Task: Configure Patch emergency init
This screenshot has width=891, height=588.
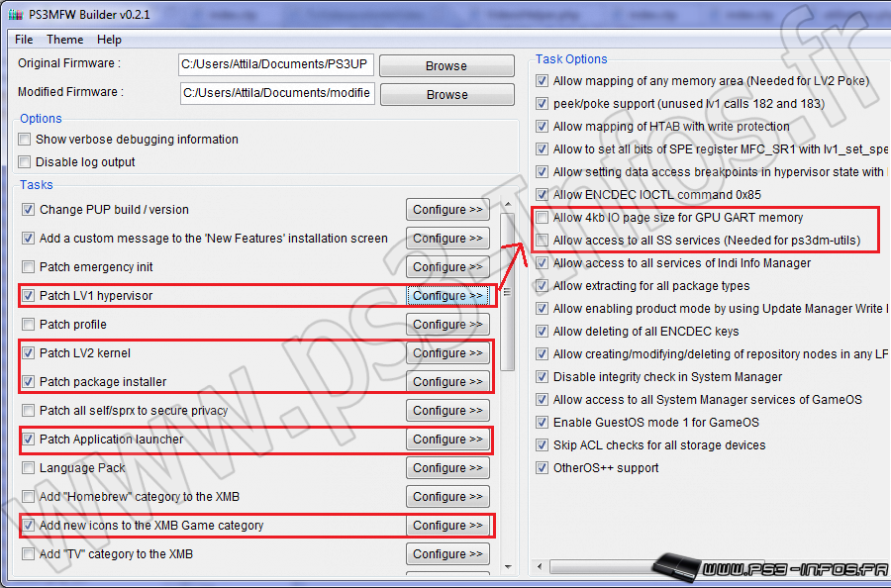Action: pyautogui.click(x=447, y=267)
